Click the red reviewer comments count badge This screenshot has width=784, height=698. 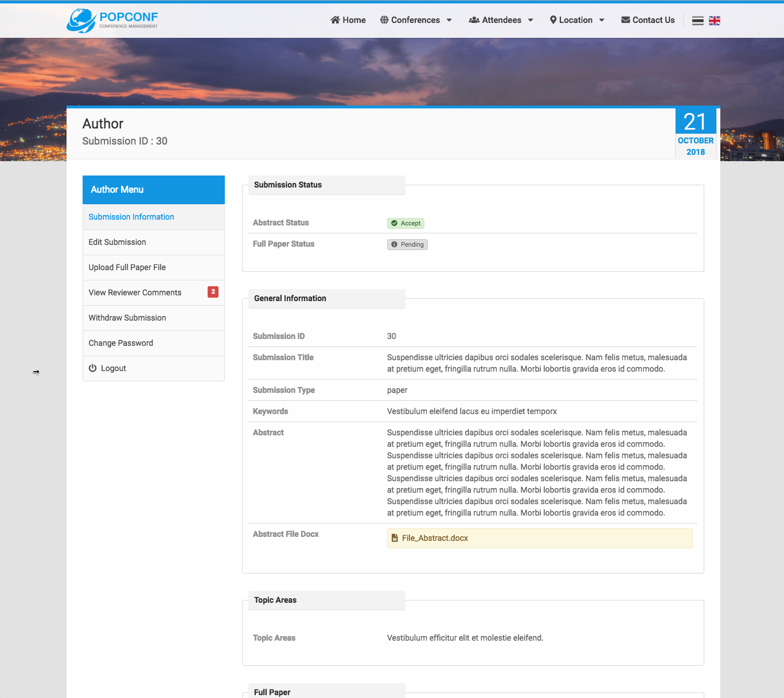click(213, 292)
